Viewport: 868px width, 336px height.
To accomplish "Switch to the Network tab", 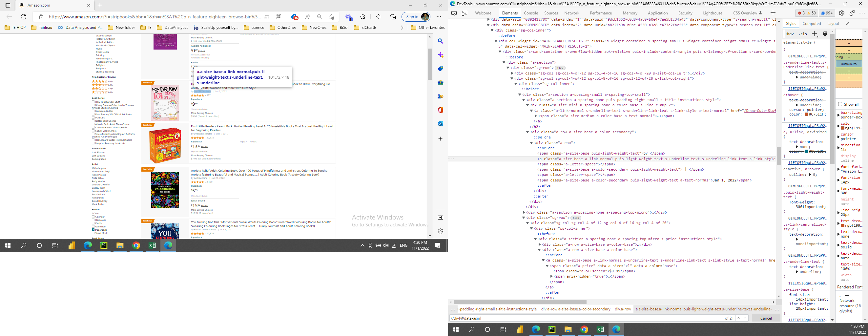I will [x=572, y=13].
